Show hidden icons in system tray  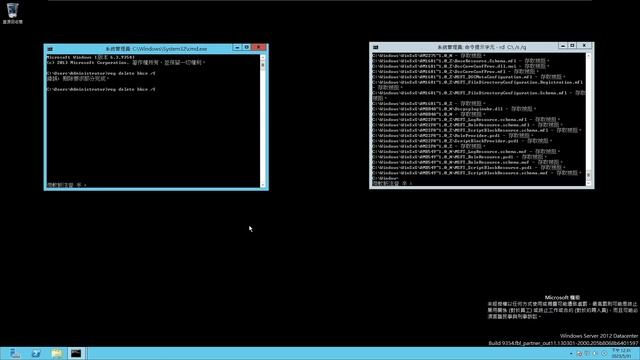[571, 353]
